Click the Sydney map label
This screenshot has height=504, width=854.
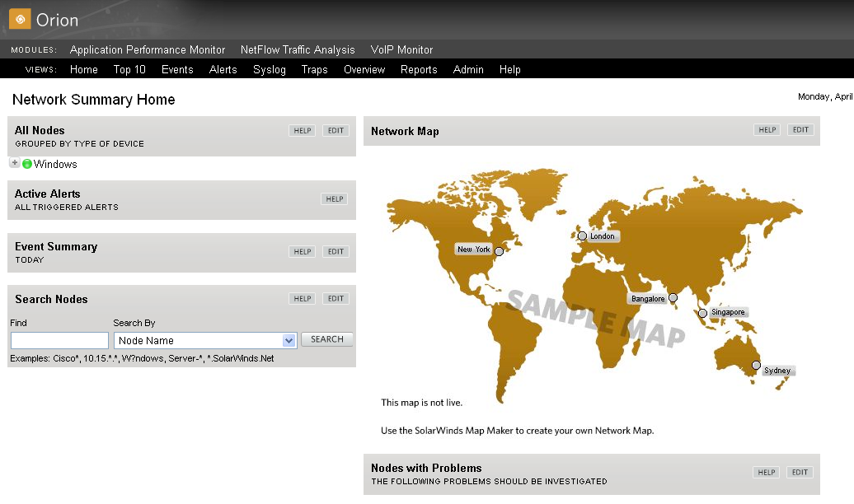click(777, 370)
